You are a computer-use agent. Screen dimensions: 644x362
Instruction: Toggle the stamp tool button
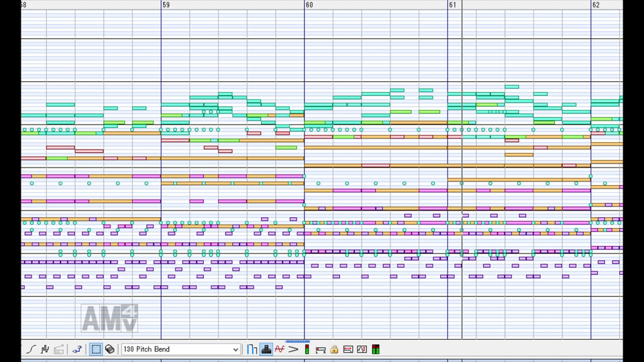point(266,349)
